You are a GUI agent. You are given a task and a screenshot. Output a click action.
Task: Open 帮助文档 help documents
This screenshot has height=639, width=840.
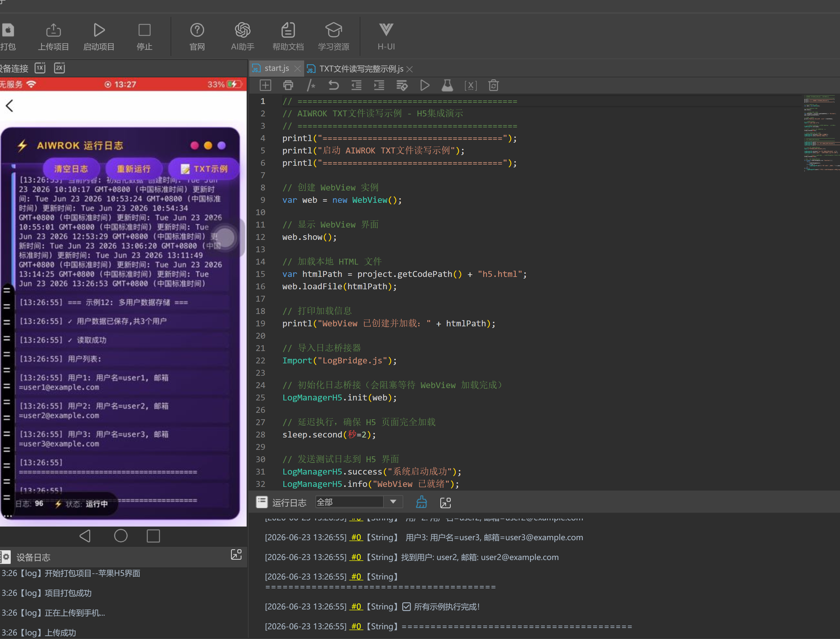(288, 36)
